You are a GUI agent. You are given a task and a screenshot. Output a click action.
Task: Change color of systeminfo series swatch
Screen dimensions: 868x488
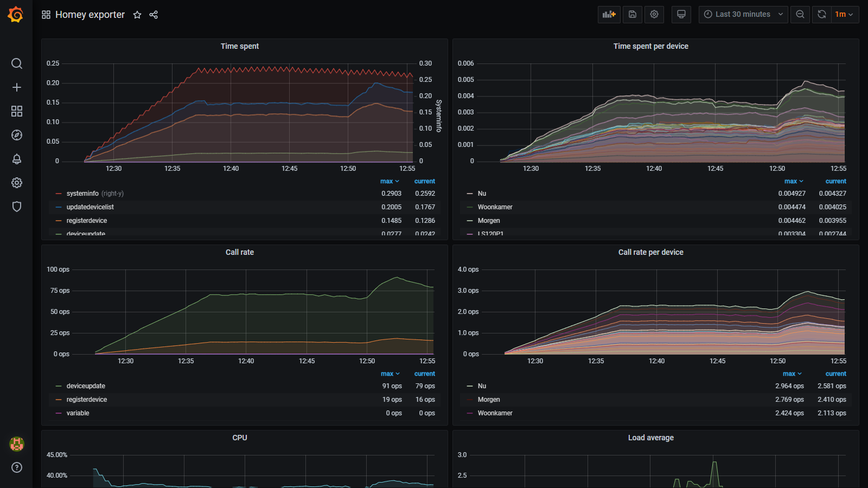[x=59, y=194]
